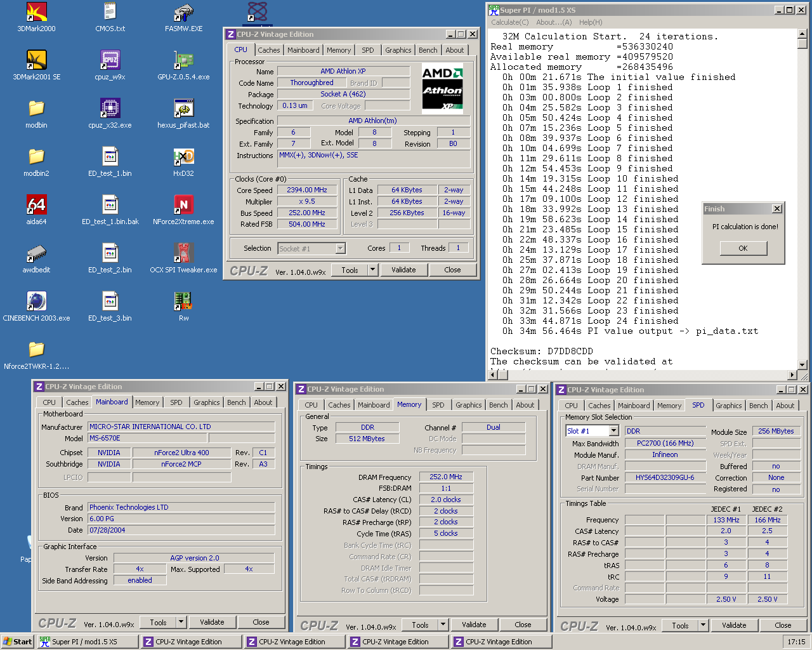Viewport: 812px width, 650px height.
Task: Switch to Caches tab in CPU window
Action: coord(269,50)
